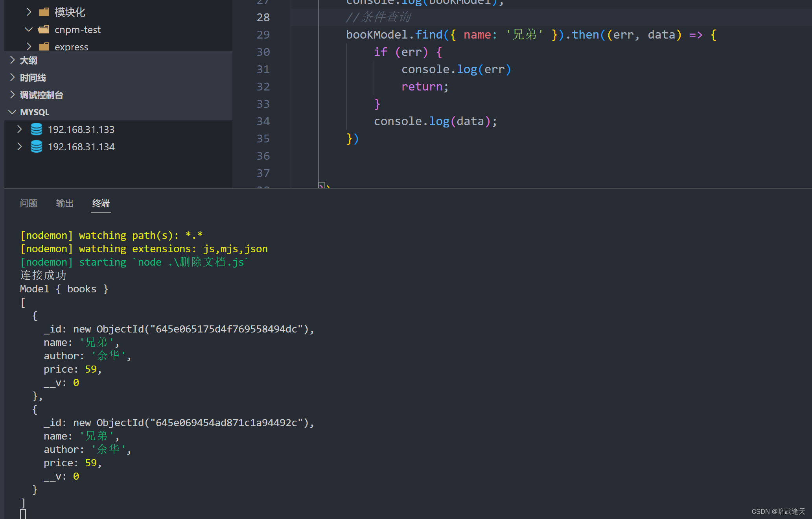
Task: Expand the 模块化 folder chevron
Action: coord(29,12)
